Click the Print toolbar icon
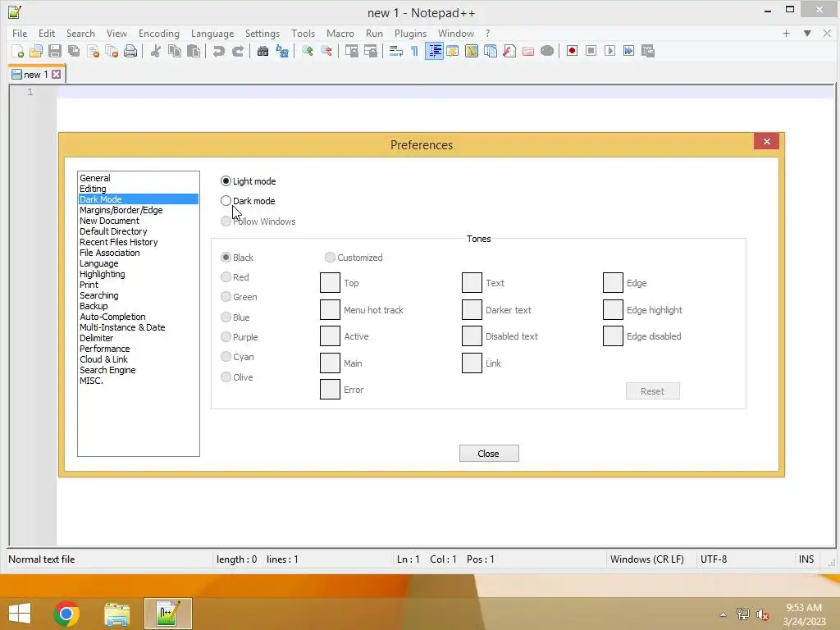Viewport: 840px width, 630px height. (130, 51)
